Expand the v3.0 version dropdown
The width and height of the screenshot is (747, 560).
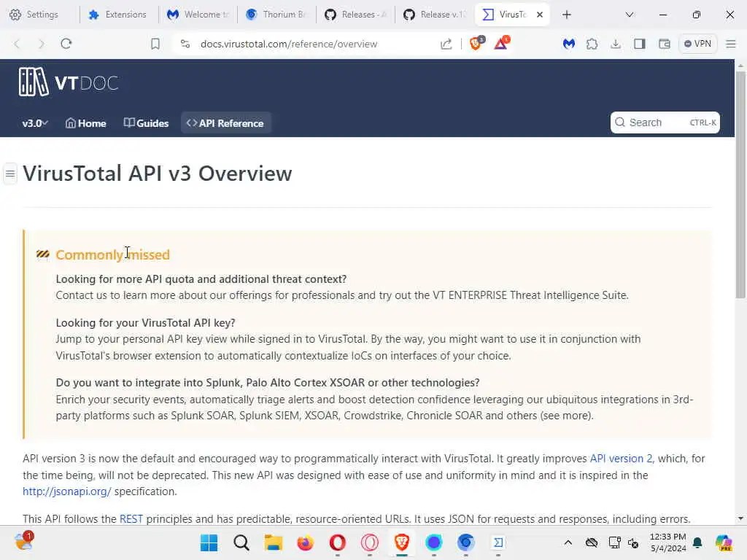click(35, 123)
